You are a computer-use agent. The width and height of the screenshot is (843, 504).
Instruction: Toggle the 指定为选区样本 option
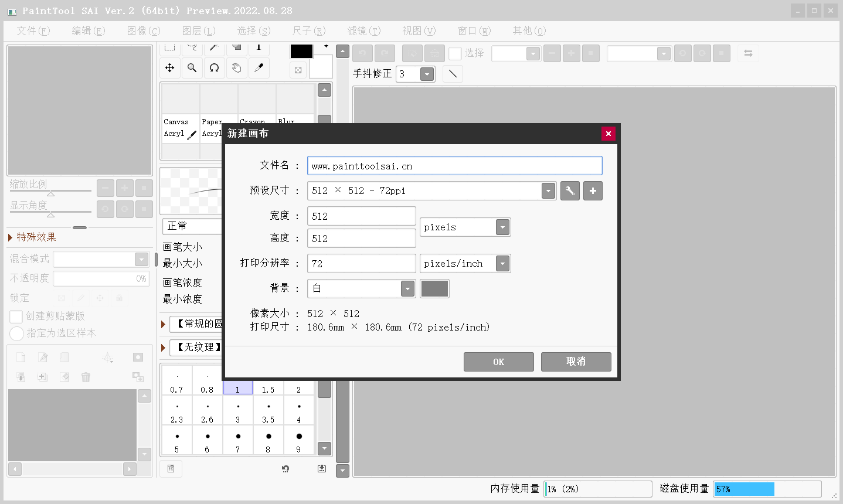pos(16,333)
